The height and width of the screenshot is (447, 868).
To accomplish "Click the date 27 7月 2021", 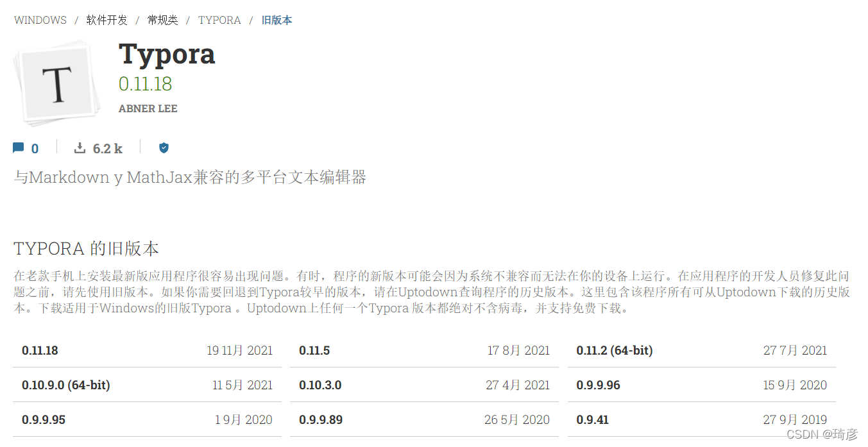I will 796,350.
